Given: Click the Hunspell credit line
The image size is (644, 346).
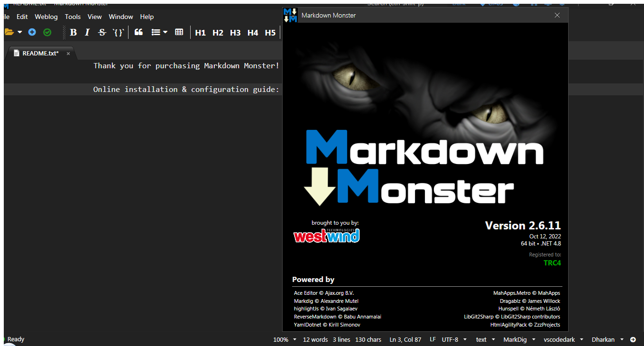Looking at the screenshot, I should point(529,309).
